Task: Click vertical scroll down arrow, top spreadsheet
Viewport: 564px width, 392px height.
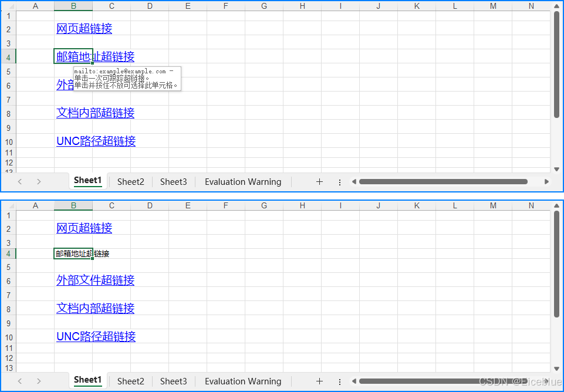Action: click(x=557, y=169)
